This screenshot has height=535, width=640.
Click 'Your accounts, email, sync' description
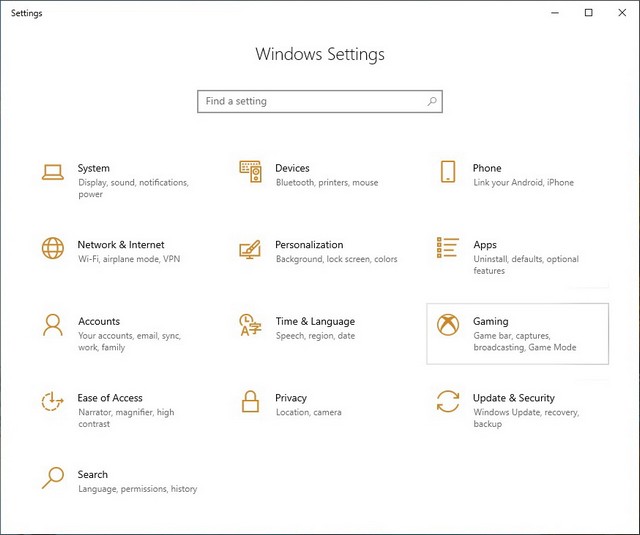click(x=129, y=341)
